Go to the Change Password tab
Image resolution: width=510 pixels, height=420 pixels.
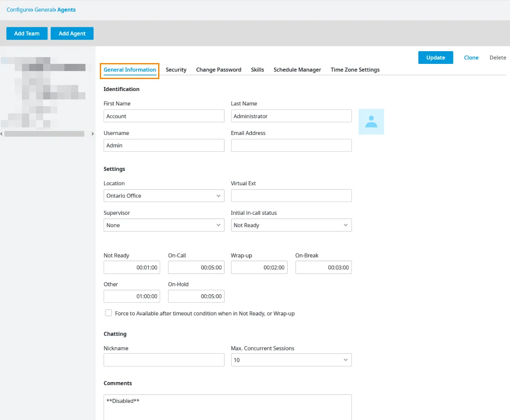click(218, 70)
